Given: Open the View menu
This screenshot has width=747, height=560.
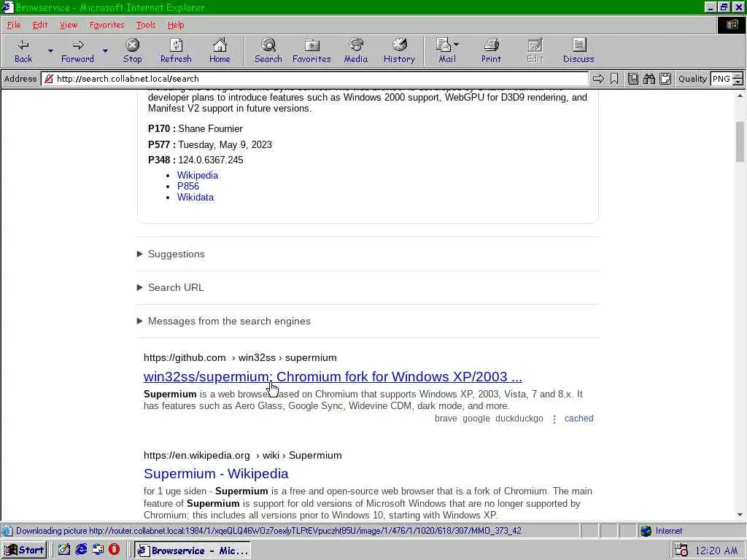Looking at the screenshot, I should coord(68,25).
